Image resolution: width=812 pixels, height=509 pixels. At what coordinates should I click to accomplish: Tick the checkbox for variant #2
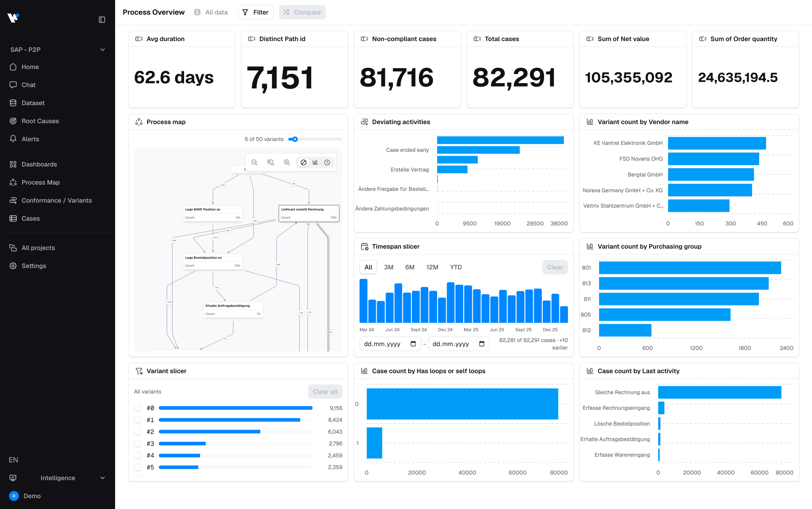pyautogui.click(x=138, y=432)
